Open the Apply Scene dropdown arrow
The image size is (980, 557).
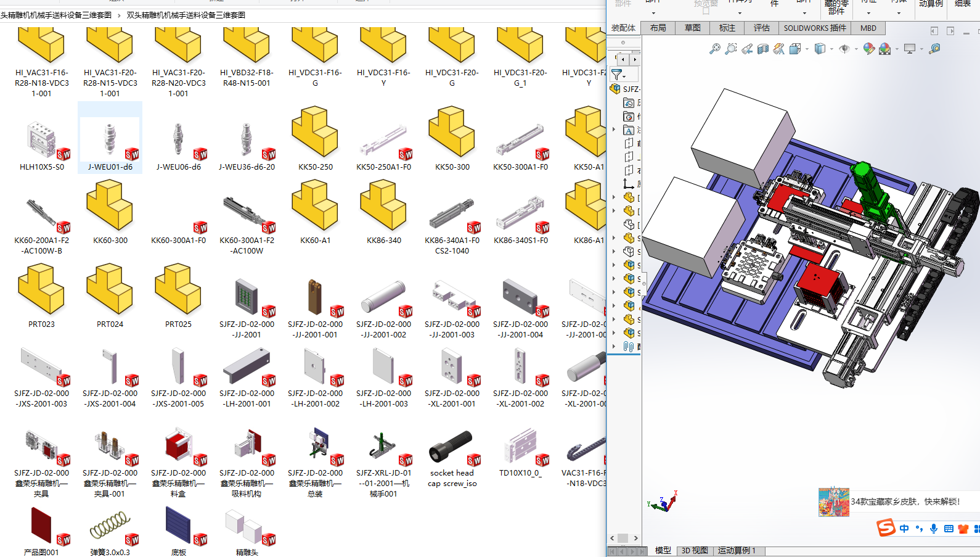click(x=897, y=49)
